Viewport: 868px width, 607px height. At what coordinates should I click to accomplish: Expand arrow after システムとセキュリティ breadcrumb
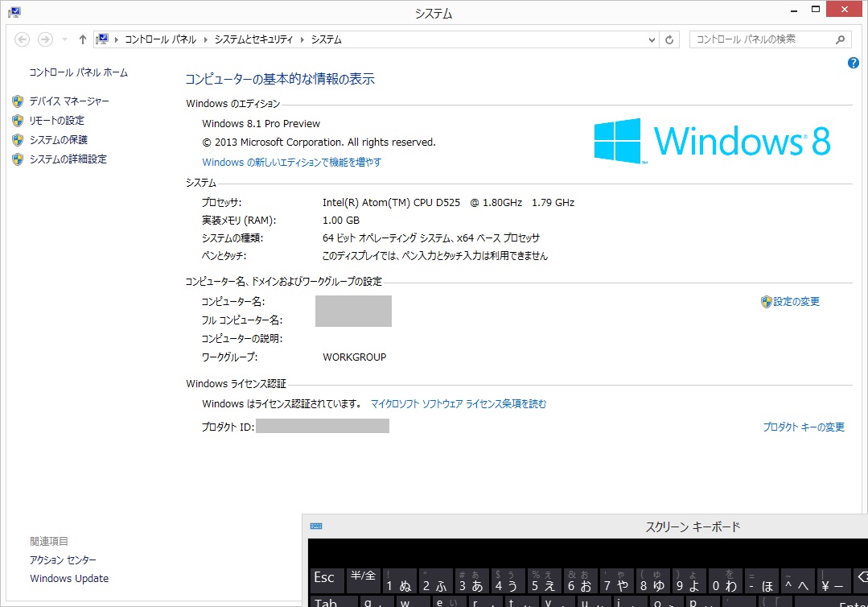302,40
